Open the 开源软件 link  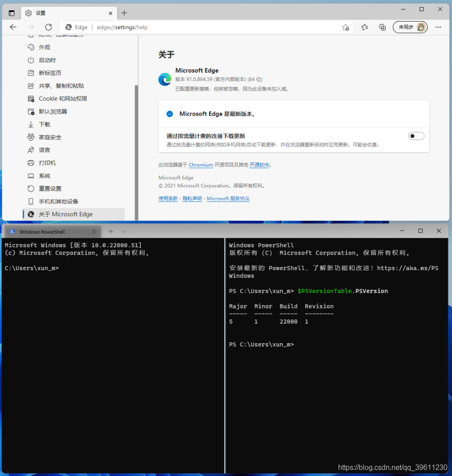(x=259, y=165)
